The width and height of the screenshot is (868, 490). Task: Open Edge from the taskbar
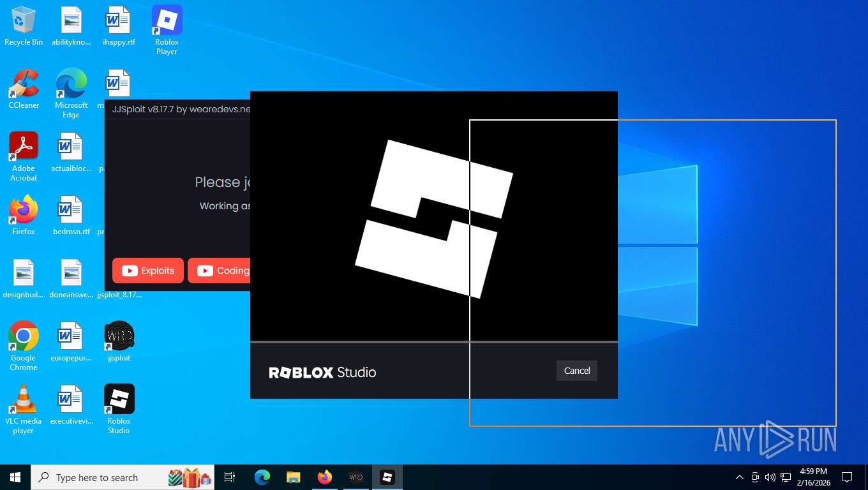(x=262, y=477)
